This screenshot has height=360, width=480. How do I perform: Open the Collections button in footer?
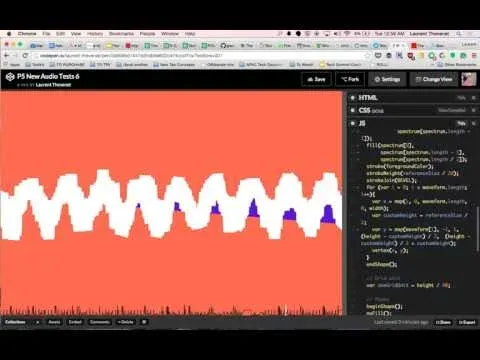[x=15, y=322]
